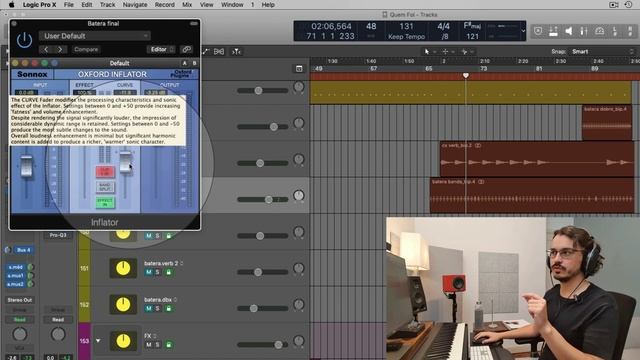The image size is (640, 360).
Task: Click the control bar icon after the gauge
Action: point(615,31)
